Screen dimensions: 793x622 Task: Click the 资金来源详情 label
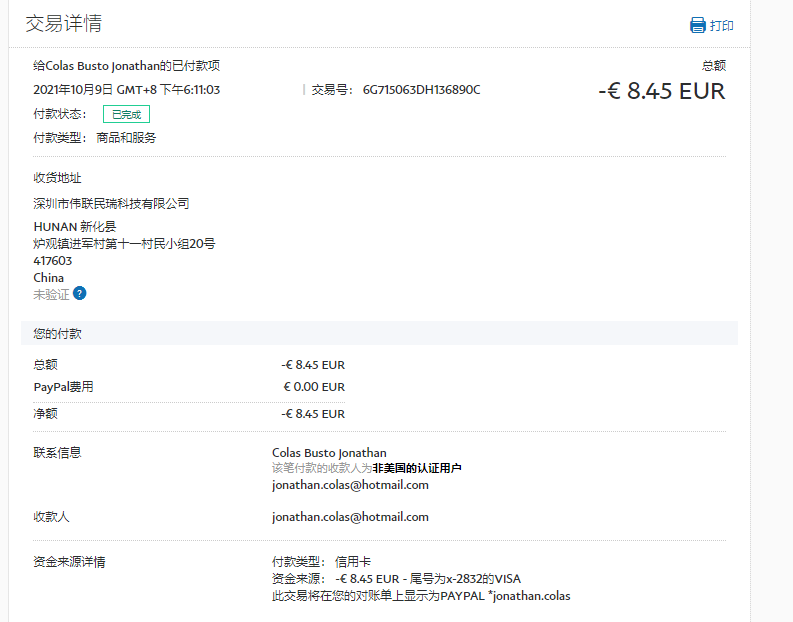[x=69, y=562]
